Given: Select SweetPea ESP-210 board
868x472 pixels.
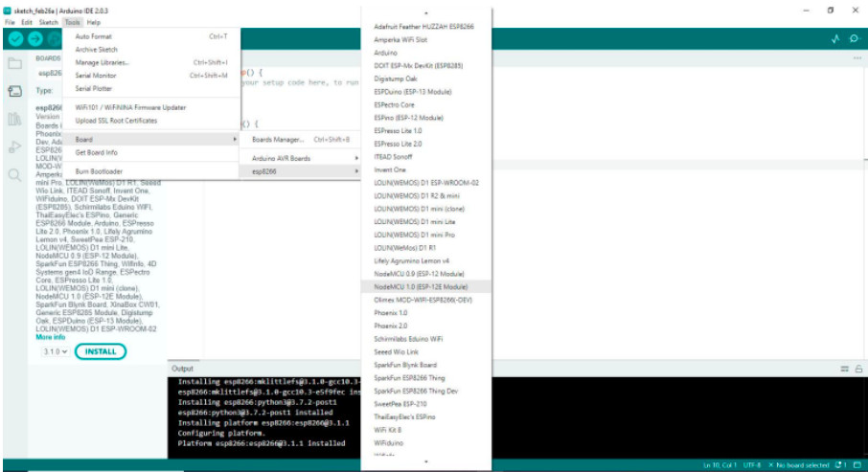Looking at the screenshot, I should (425, 404).
